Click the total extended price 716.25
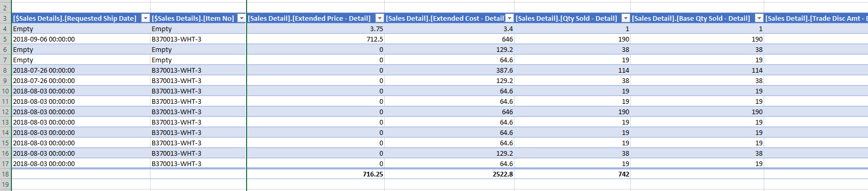The width and height of the screenshot is (868, 191). pyautogui.click(x=316, y=174)
